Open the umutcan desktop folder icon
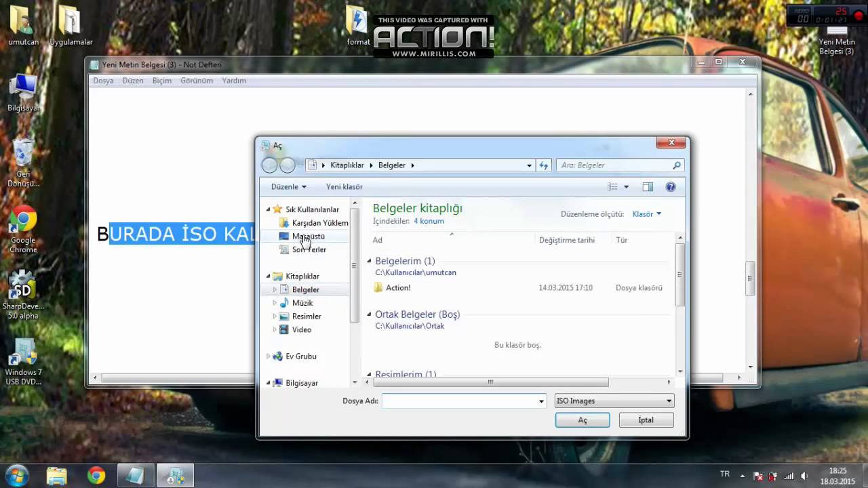Screen dimensions: 868x488 click(23, 26)
